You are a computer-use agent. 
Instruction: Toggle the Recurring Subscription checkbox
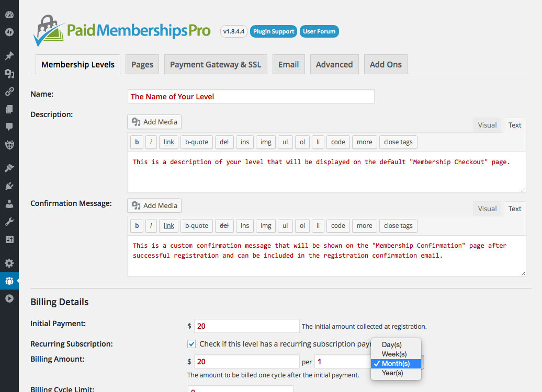click(x=191, y=344)
